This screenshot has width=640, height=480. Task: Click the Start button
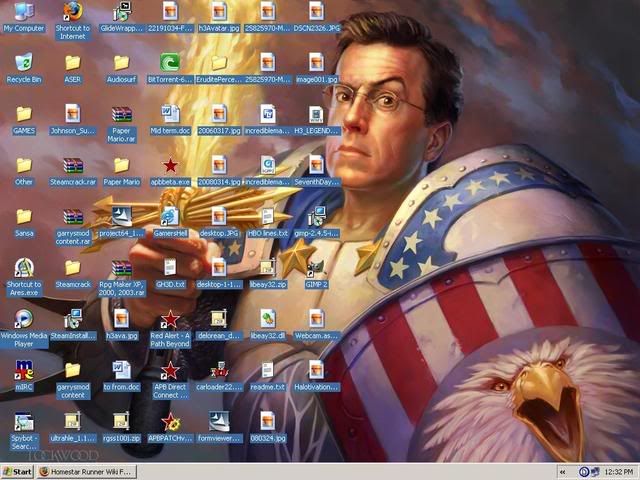(17, 472)
